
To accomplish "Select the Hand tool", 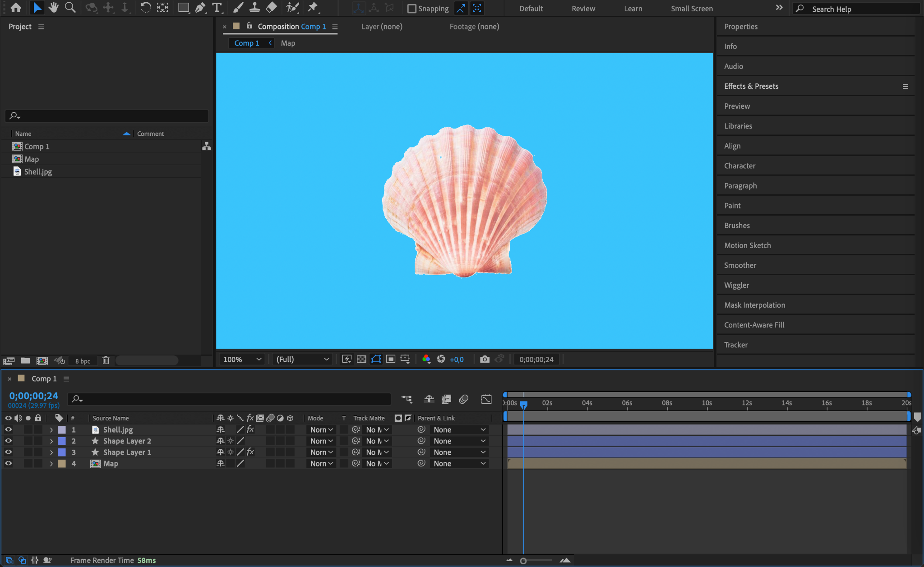I will pyautogui.click(x=53, y=8).
